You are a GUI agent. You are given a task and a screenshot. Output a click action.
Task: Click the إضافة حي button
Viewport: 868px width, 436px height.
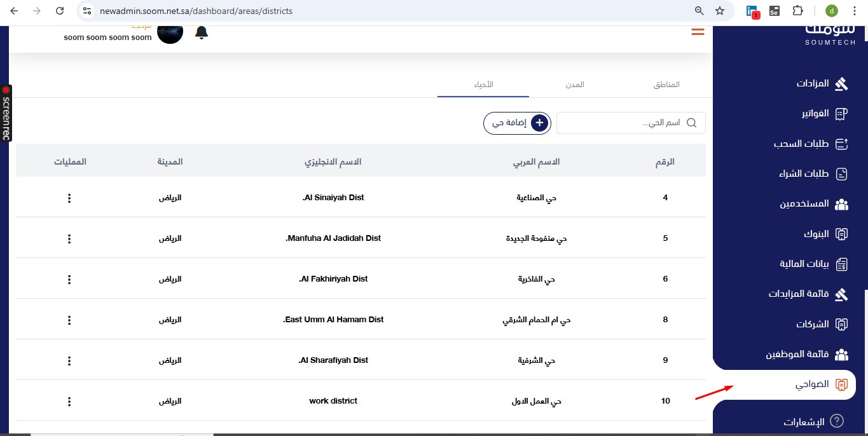(x=517, y=123)
